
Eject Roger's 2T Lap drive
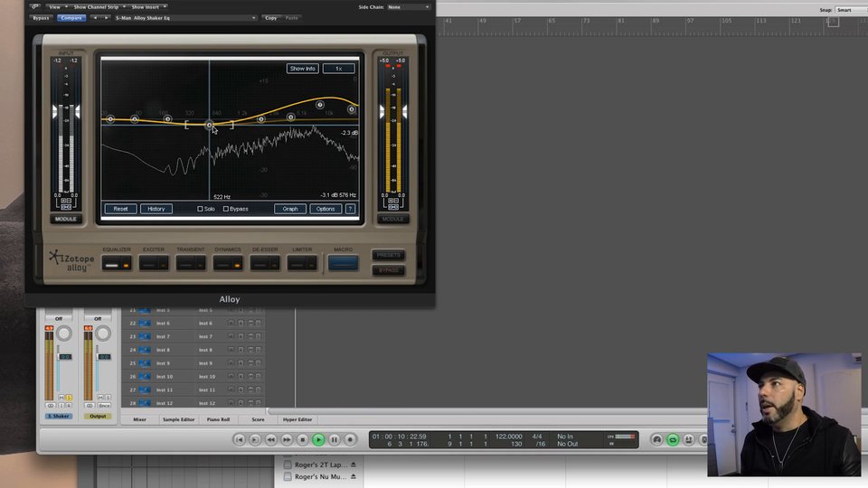354,465
